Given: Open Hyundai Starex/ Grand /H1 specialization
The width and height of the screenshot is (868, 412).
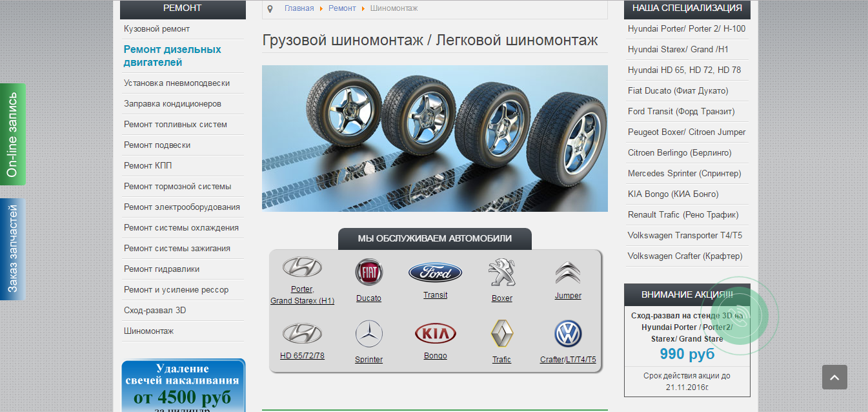Looking at the screenshot, I should coord(687,50).
